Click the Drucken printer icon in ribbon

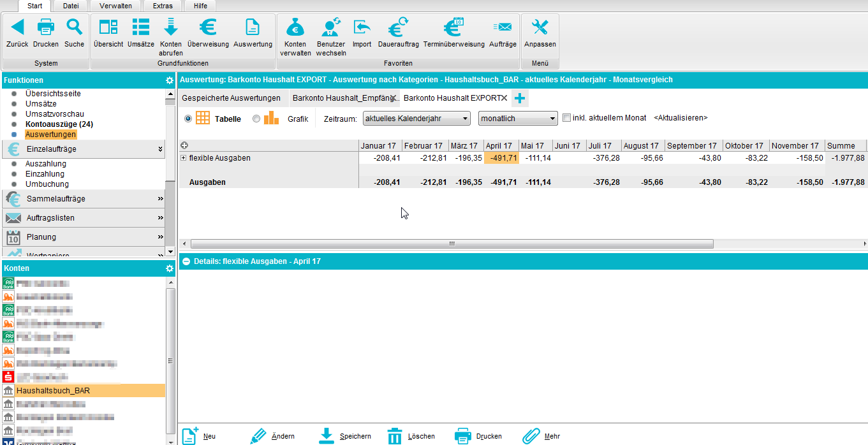click(x=46, y=27)
